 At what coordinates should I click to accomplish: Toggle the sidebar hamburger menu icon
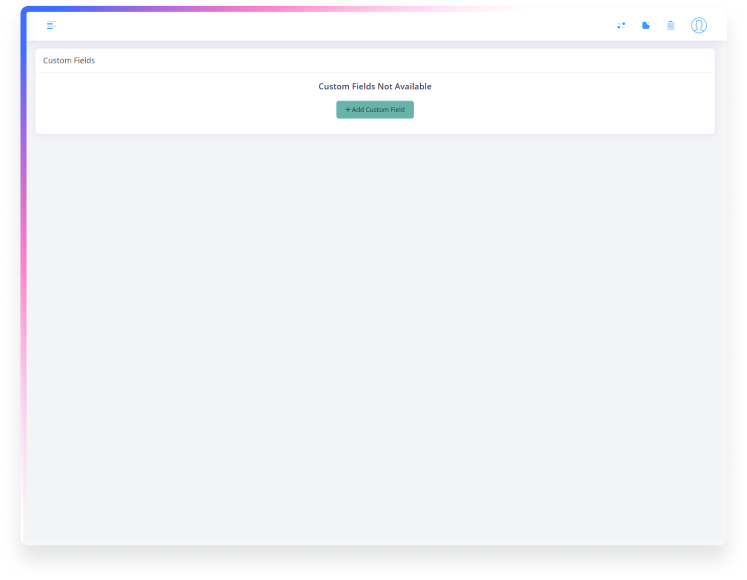[x=51, y=25]
